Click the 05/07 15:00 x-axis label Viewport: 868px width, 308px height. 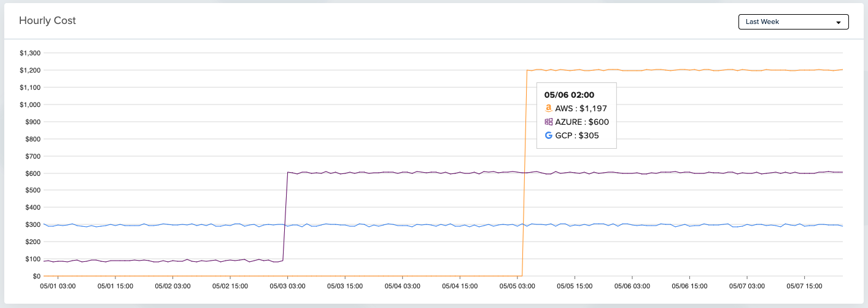(x=805, y=286)
